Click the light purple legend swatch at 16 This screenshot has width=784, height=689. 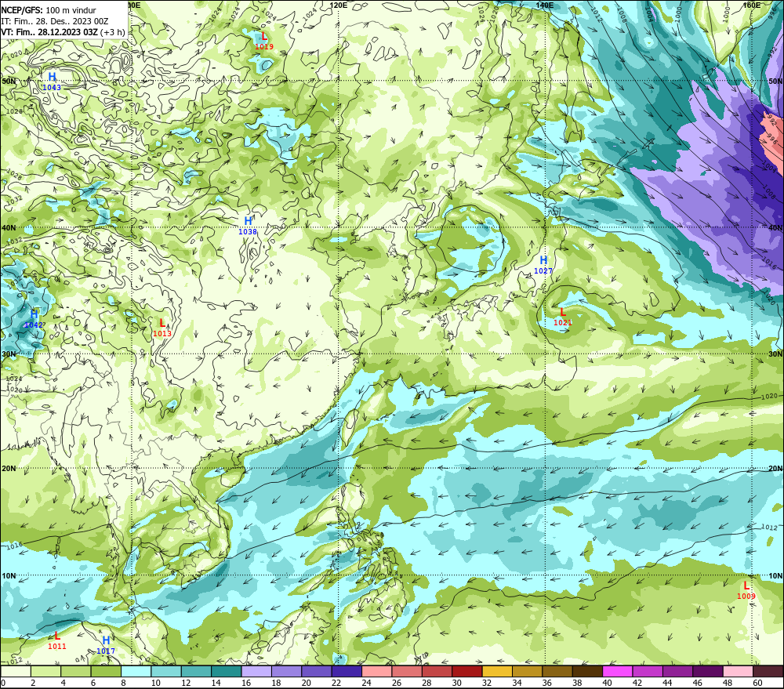click(256, 671)
